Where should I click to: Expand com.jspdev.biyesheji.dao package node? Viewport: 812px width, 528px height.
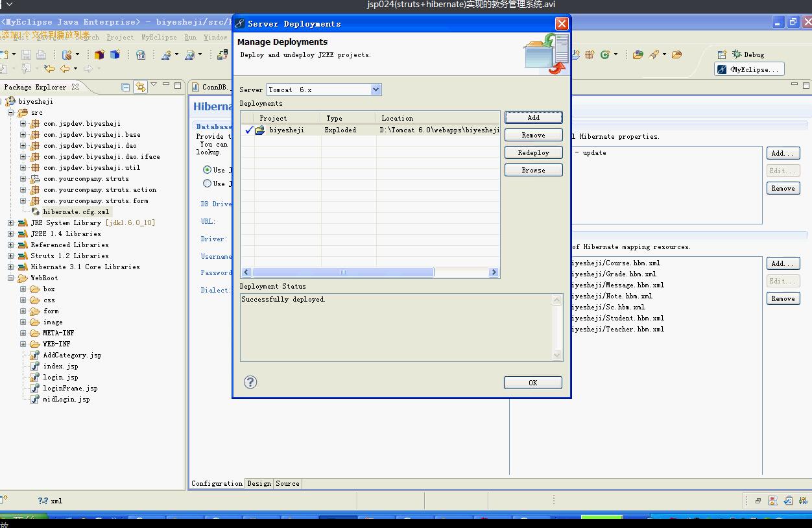pyautogui.click(x=23, y=145)
